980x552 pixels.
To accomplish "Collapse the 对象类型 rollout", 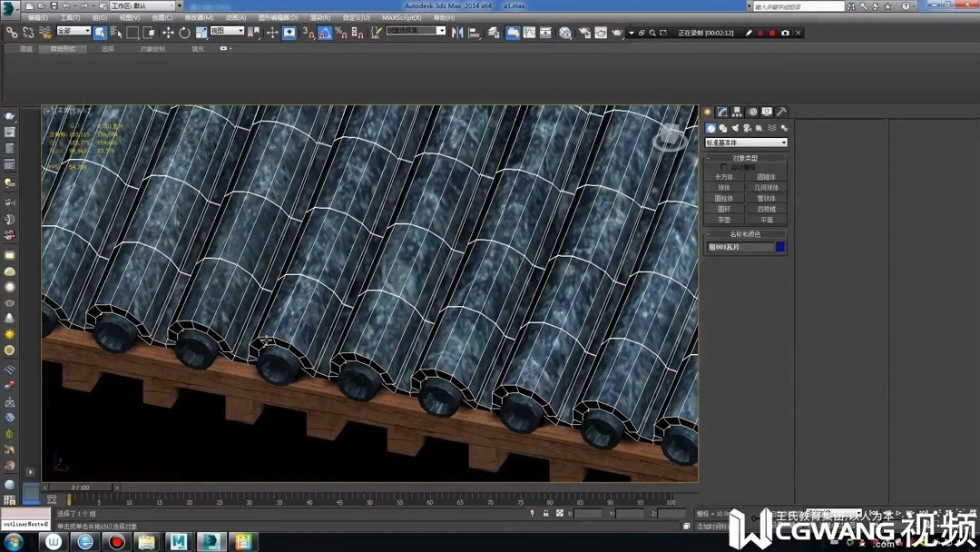I will [745, 158].
